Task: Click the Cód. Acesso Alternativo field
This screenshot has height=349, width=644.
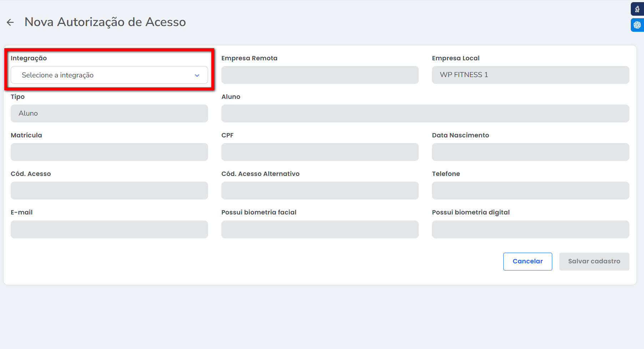Action: point(320,191)
